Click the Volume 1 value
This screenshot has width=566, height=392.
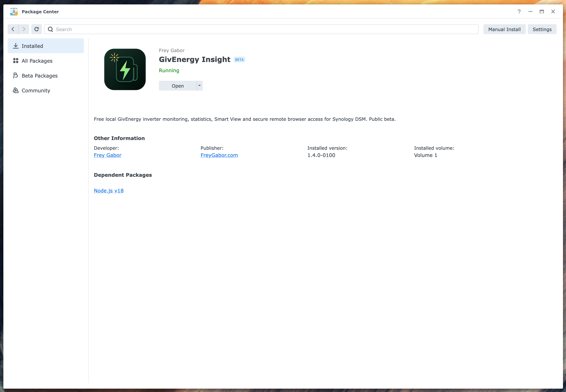[425, 155]
